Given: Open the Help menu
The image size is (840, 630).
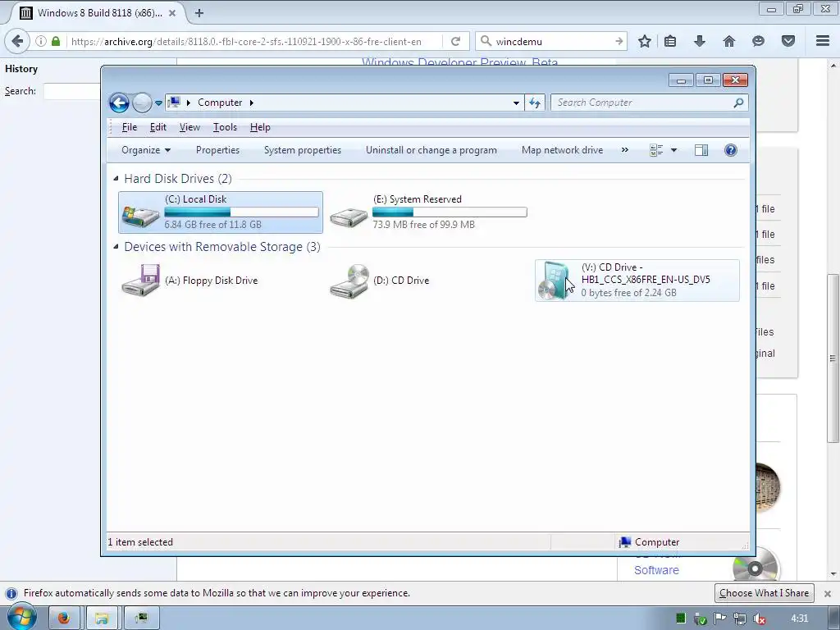Looking at the screenshot, I should (260, 127).
